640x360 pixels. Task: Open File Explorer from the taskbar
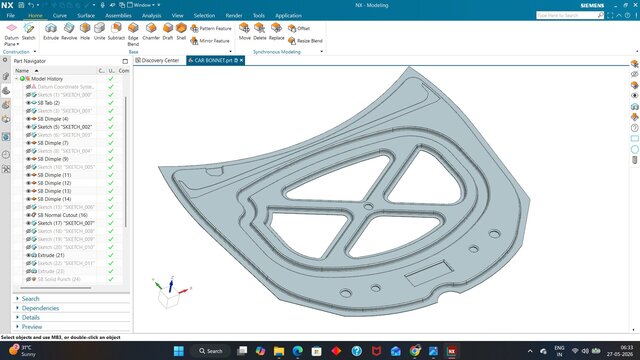point(279,351)
